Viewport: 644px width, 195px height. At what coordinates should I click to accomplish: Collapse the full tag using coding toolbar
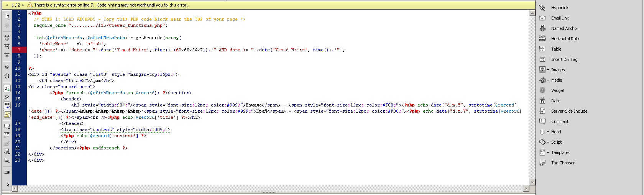pyautogui.click(x=7, y=38)
